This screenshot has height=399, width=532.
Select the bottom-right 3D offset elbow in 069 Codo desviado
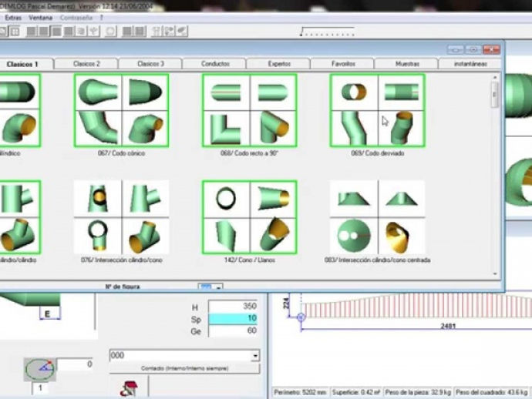click(x=401, y=128)
